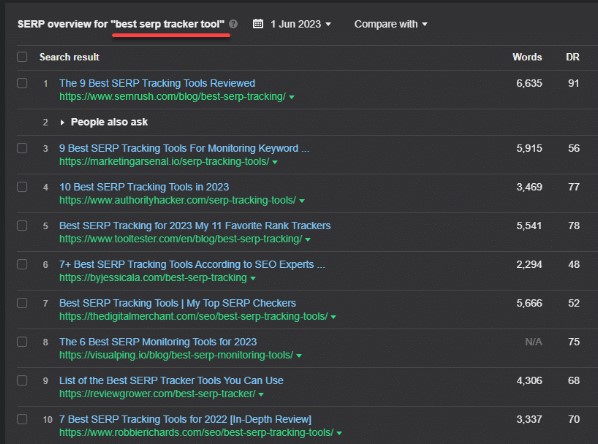Open the Compare with dropdown
The height and width of the screenshot is (444, 598).
coord(391,24)
